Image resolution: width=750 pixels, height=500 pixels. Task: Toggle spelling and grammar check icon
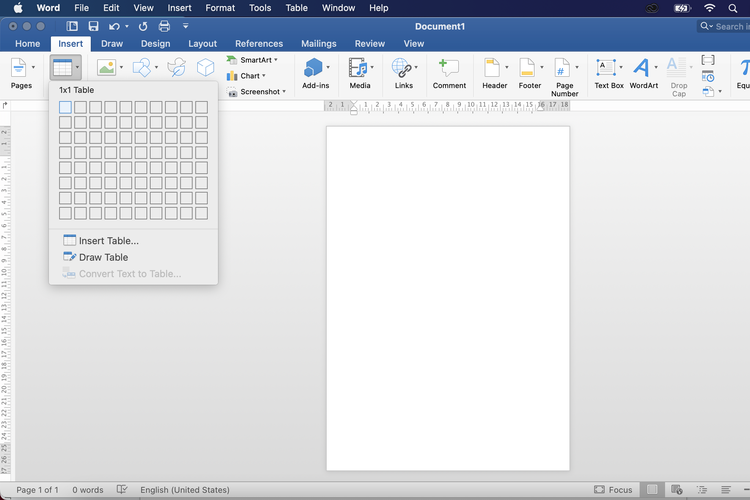122,490
